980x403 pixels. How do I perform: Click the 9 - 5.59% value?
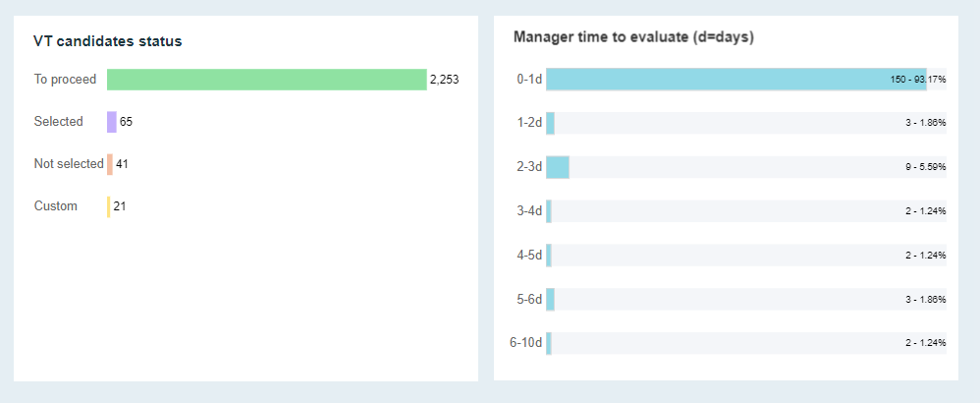click(x=925, y=167)
